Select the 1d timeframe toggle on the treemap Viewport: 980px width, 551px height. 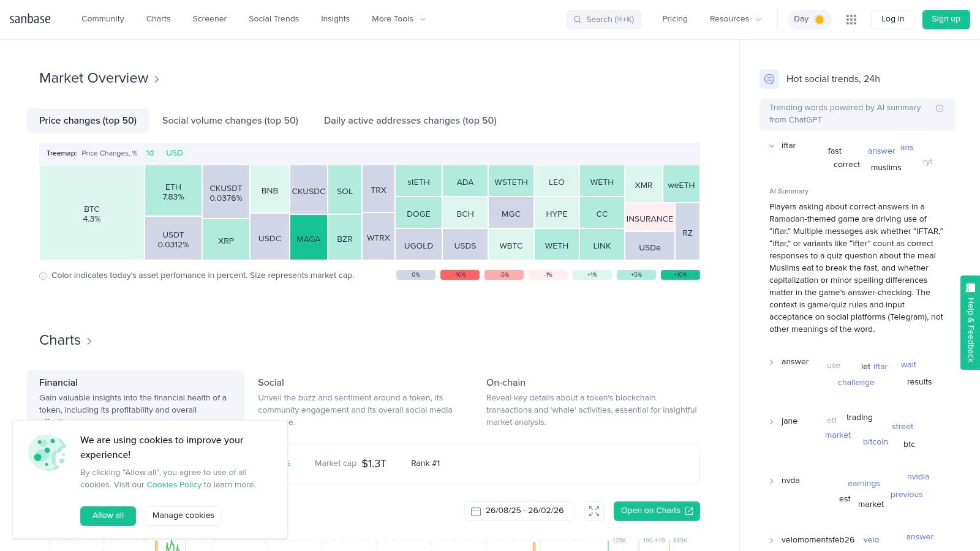pos(150,152)
